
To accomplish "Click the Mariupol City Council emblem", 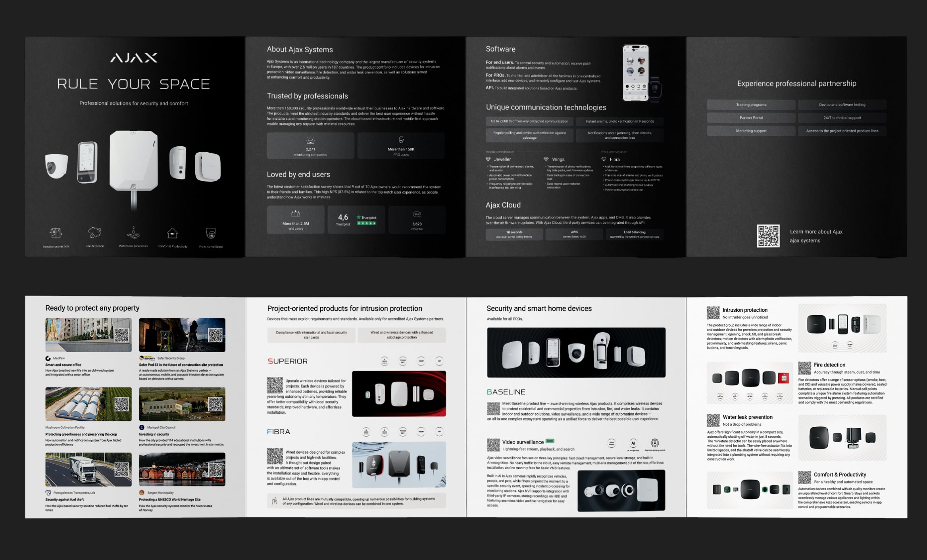I will tap(142, 428).
